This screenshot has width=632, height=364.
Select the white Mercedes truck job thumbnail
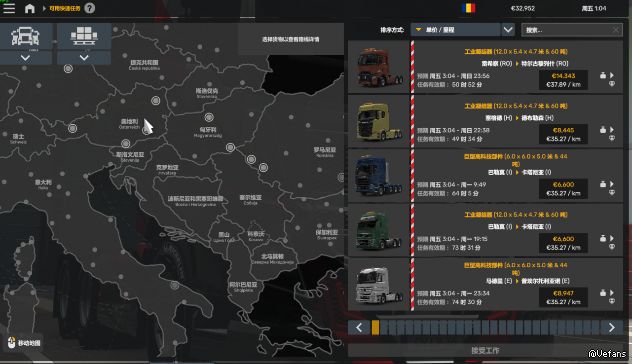click(x=378, y=285)
